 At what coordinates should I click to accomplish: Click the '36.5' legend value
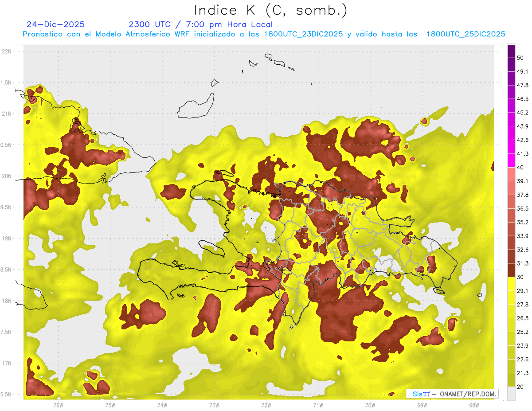(522, 208)
